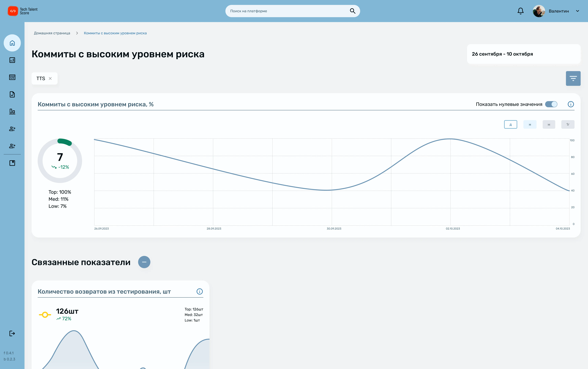Open the first add-users sidebar icon
Image resolution: width=588 pixels, height=369 pixels.
12,129
